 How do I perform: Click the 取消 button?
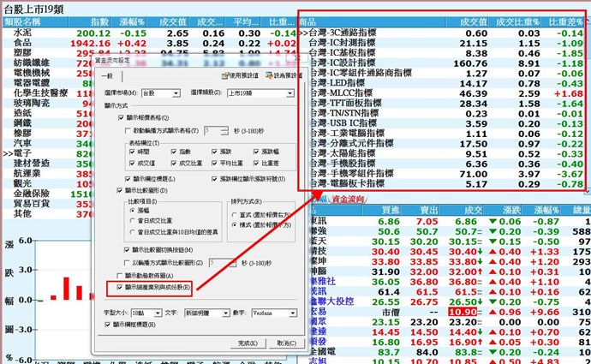point(287,343)
